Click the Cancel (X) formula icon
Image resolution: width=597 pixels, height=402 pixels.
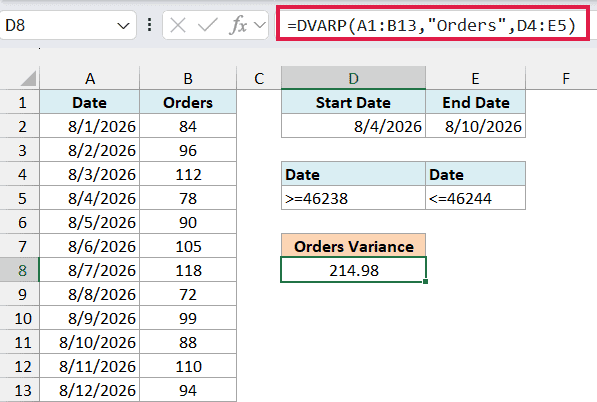coord(178,26)
